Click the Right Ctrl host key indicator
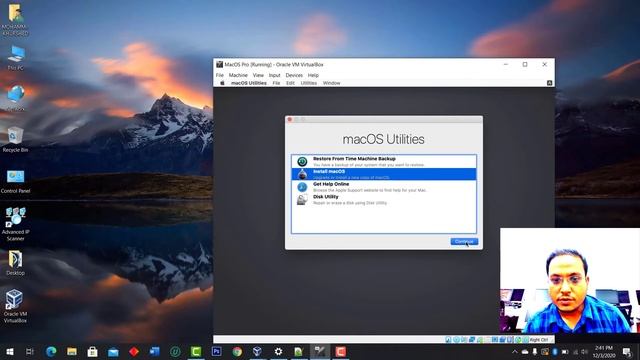The height and width of the screenshot is (360, 640). coord(539,340)
